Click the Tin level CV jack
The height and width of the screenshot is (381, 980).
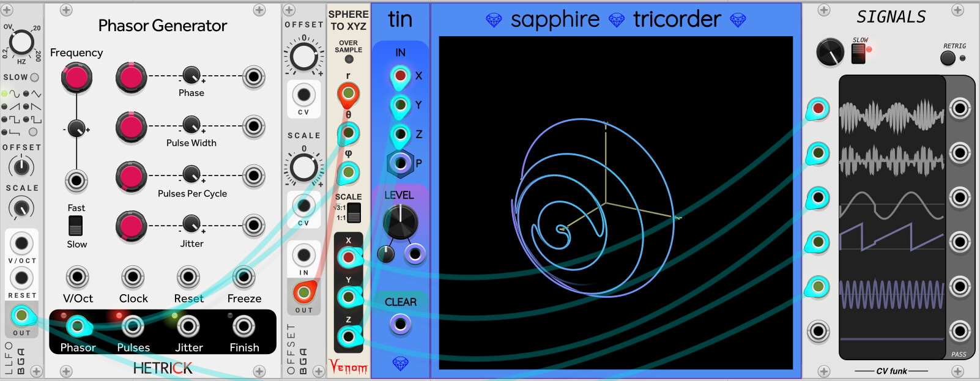pos(415,254)
